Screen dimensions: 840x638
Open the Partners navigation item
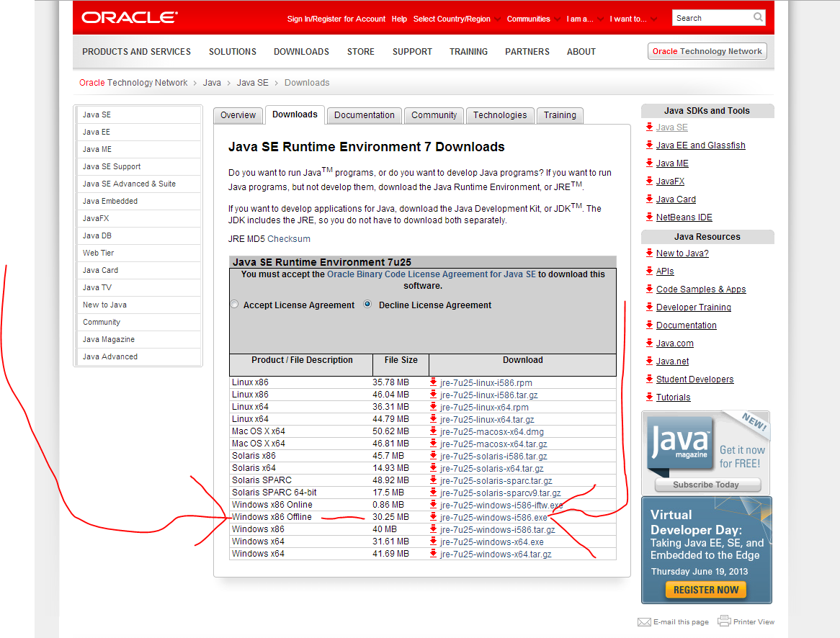pyautogui.click(x=527, y=51)
